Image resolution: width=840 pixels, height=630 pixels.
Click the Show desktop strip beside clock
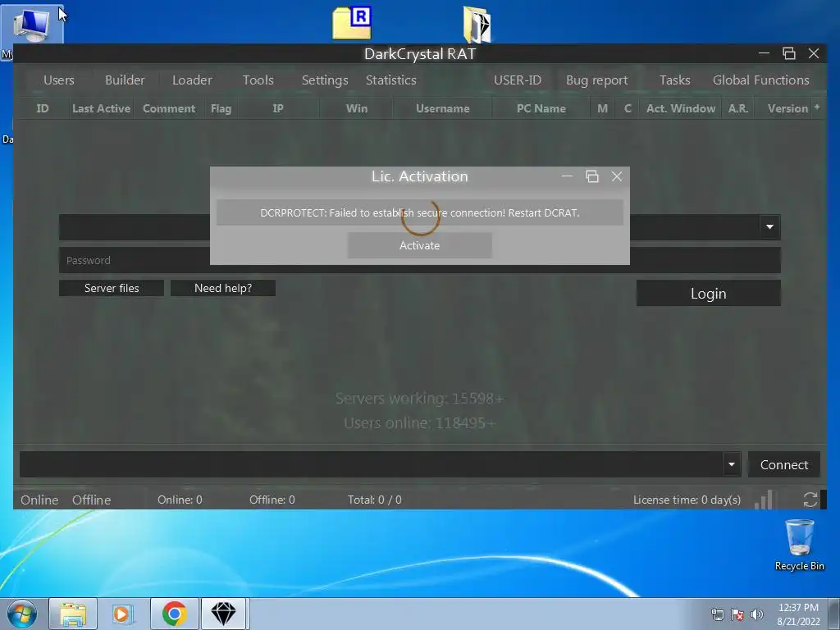tap(834, 614)
